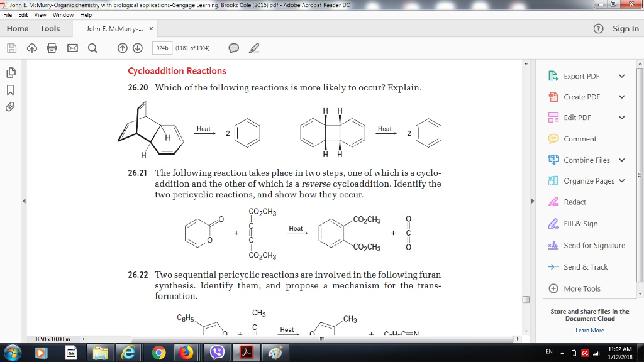
Task: Click the Print icon
Action: coord(52,48)
